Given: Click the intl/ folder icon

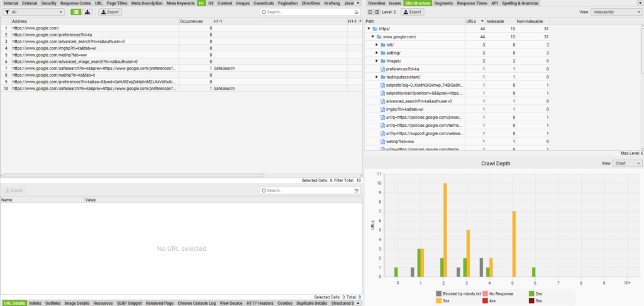Looking at the screenshot, I should pyautogui.click(x=383, y=45).
